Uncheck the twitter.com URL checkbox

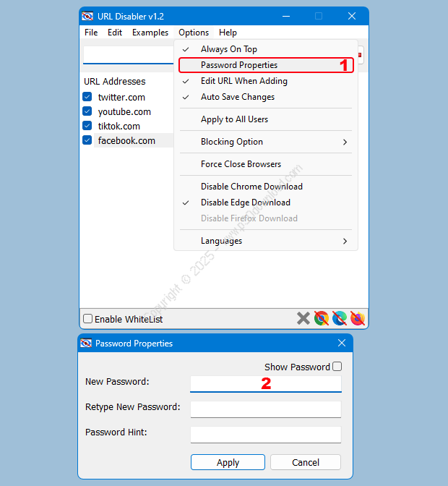pos(87,97)
